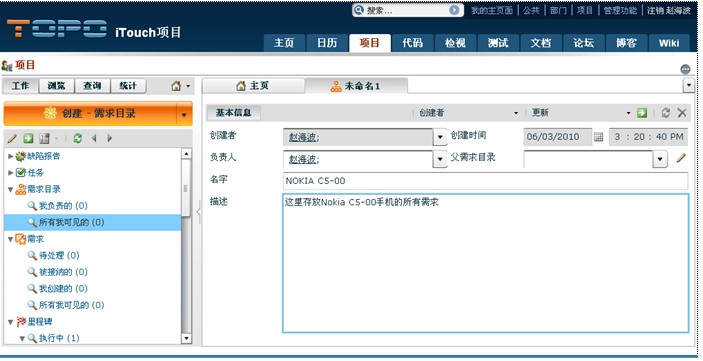The width and height of the screenshot is (703, 361).
Task: Open the 更新 header dropdown
Action: (628, 113)
